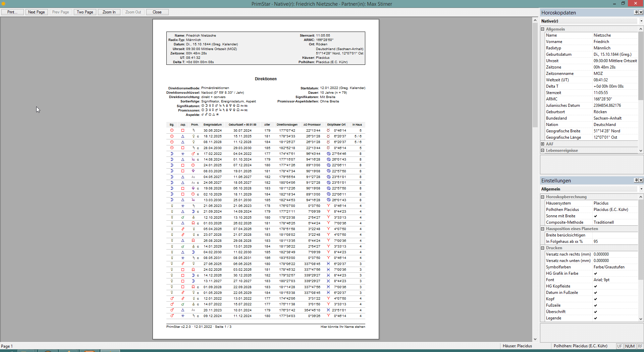Image resolution: width=644 pixels, height=352 pixels.
Task: Select the Geburtsort row Röcken
Action: click(592, 112)
